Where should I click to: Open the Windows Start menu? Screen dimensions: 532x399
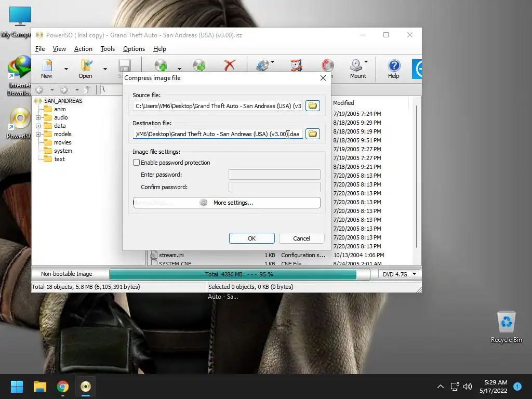point(17,387)
